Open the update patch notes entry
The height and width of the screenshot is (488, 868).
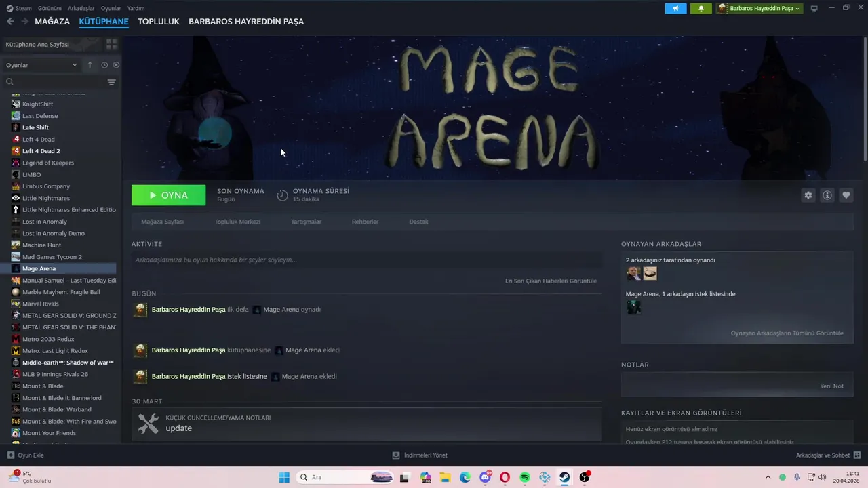pyautogui.click(x=367, y=424)
